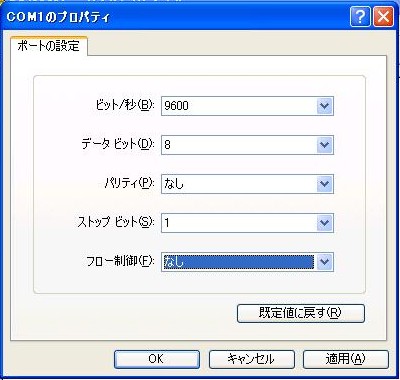
Task: Select the ポートの設定 tab
Action: click(x=49, y=46)
